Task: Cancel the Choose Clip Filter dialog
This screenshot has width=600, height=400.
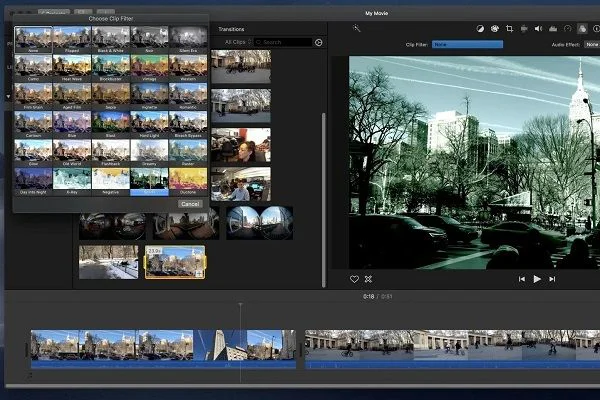Action: click(190, 204)
